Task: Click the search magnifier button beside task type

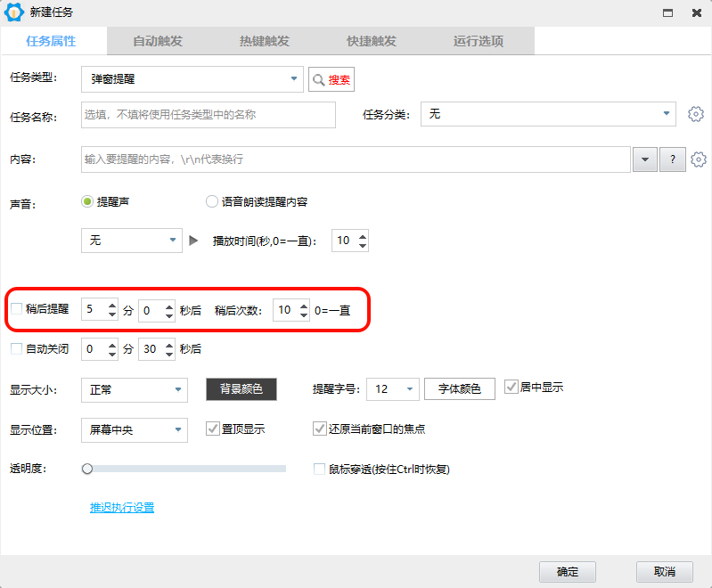Action: 331,79
